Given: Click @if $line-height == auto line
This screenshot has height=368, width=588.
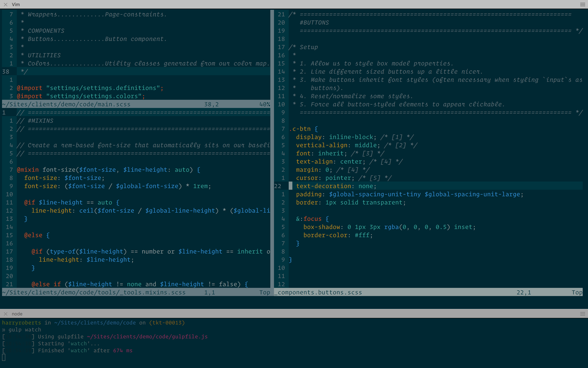Looking at the screenshot, I should point(72,202).
